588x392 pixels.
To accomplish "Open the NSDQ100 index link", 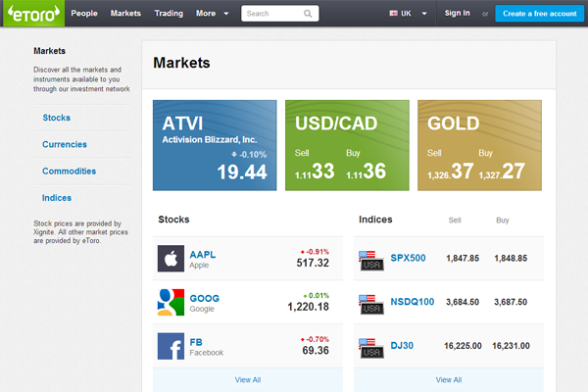I will point(413,302).
